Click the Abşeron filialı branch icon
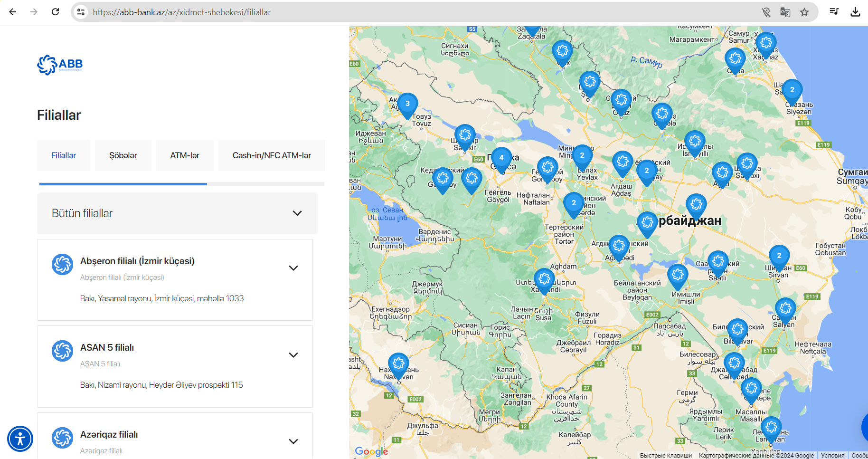The height and width of the screenshot is (459, 868). point(62,264)
